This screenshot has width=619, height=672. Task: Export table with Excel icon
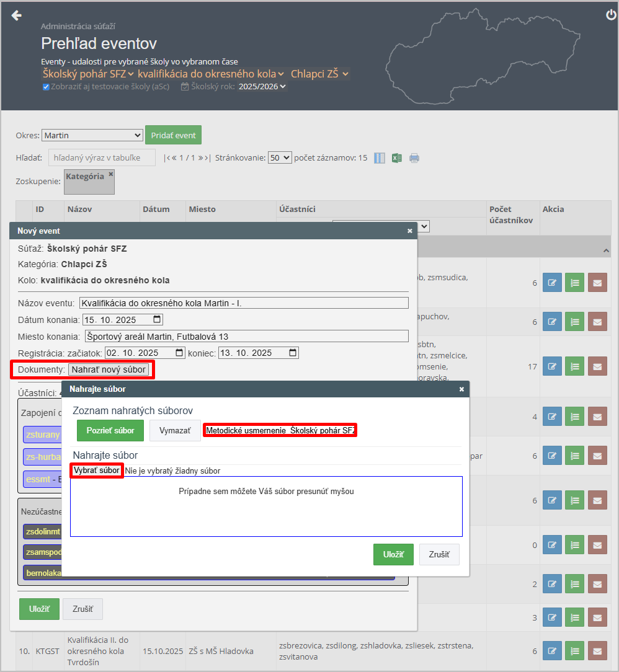pos(397,158)
